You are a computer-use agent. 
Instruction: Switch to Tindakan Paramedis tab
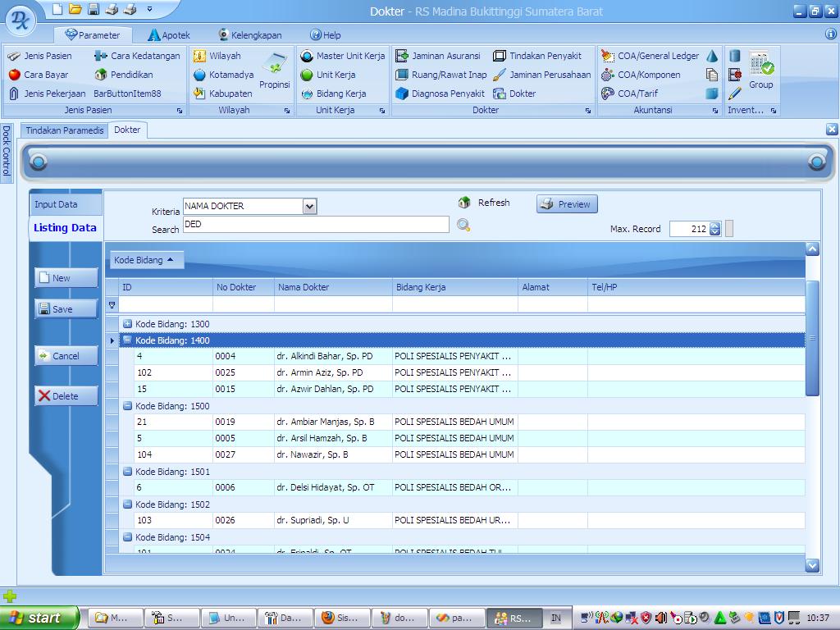coord(65,130)
